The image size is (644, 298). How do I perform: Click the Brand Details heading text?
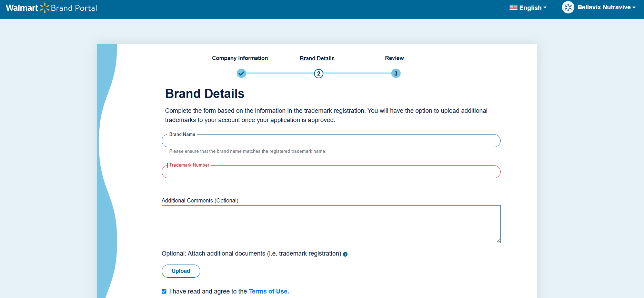coord(205,93)
